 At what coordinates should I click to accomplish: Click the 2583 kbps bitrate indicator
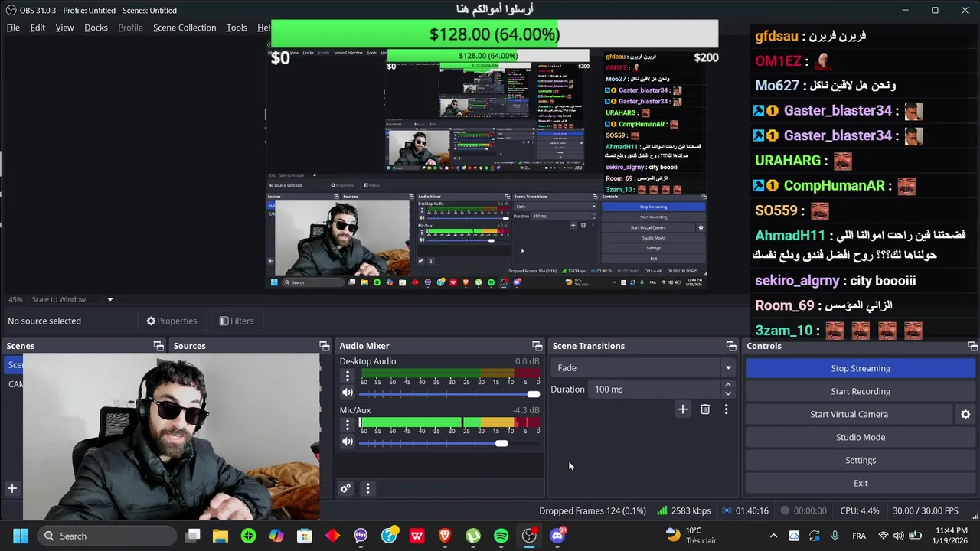(684, 510)
